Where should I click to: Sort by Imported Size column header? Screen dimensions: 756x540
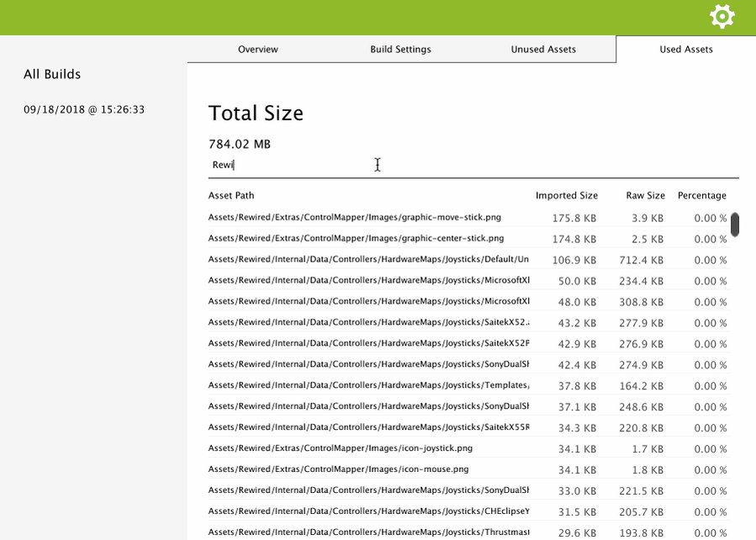(567, 195)
